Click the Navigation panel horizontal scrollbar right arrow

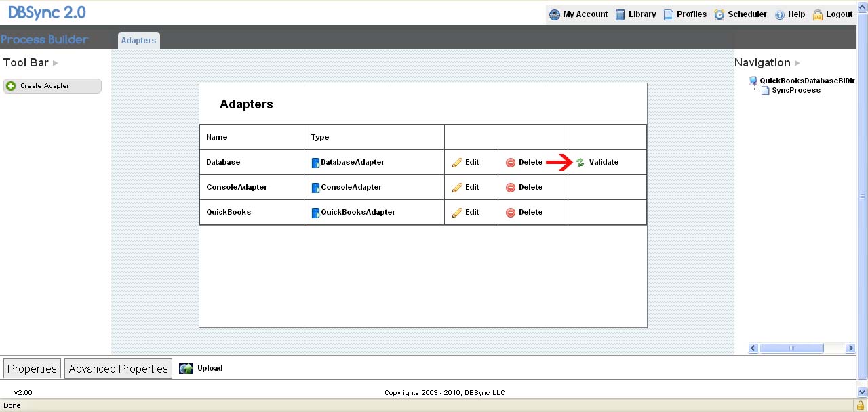point(850,348)
